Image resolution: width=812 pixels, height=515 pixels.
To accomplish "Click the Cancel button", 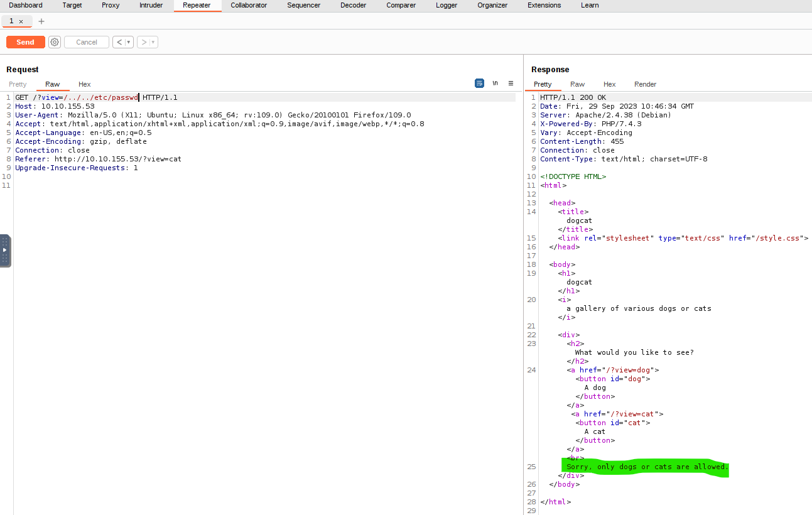I will pyautogui.click(x=87, y=42).
